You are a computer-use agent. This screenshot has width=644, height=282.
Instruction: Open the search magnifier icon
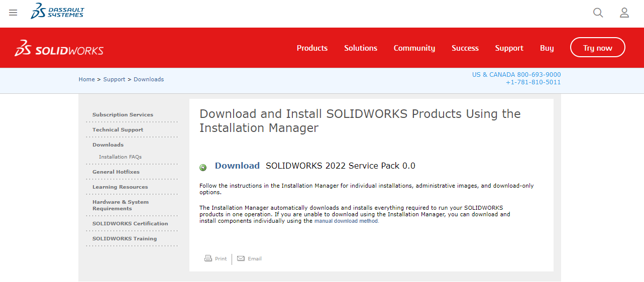point(598,13)
